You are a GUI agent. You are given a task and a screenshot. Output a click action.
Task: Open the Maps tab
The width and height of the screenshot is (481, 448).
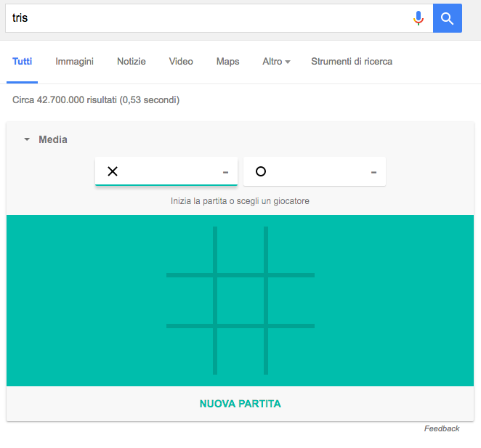[227, 62]
